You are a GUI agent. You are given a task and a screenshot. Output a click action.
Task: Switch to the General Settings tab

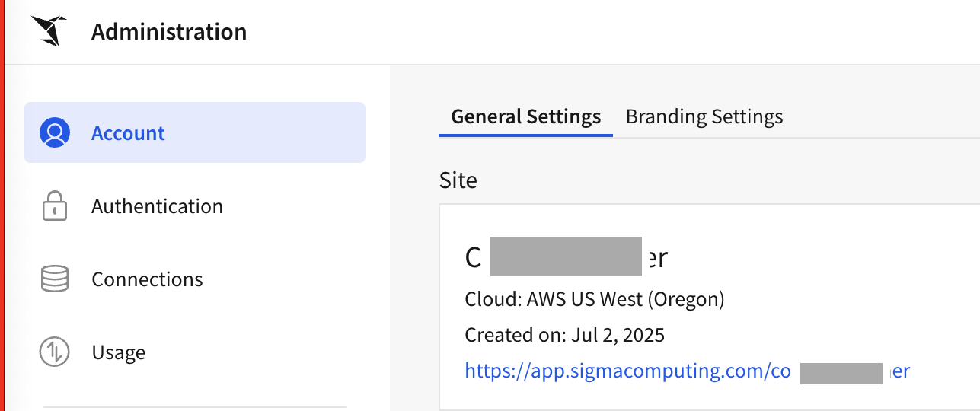(x=525, y=116)
